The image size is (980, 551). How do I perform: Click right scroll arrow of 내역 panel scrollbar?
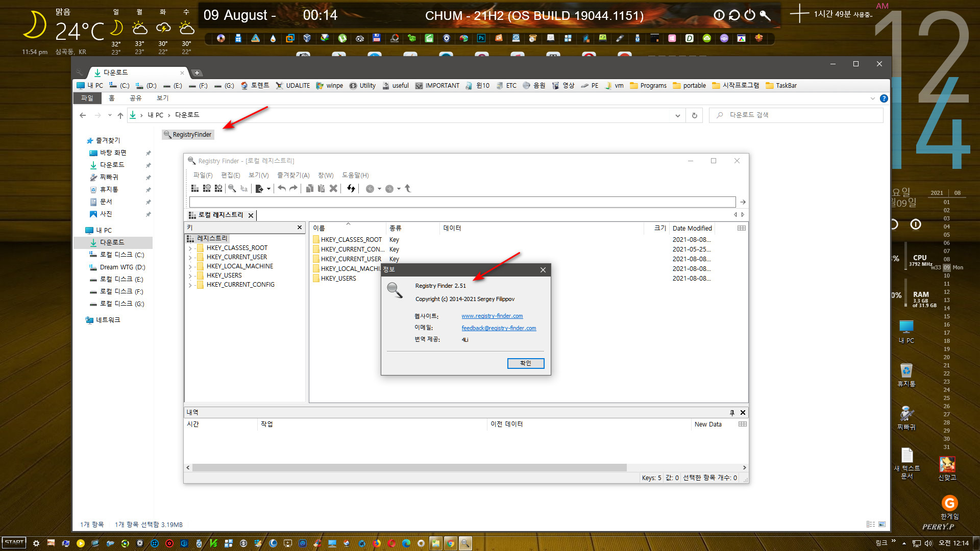(x=744, y=468)
